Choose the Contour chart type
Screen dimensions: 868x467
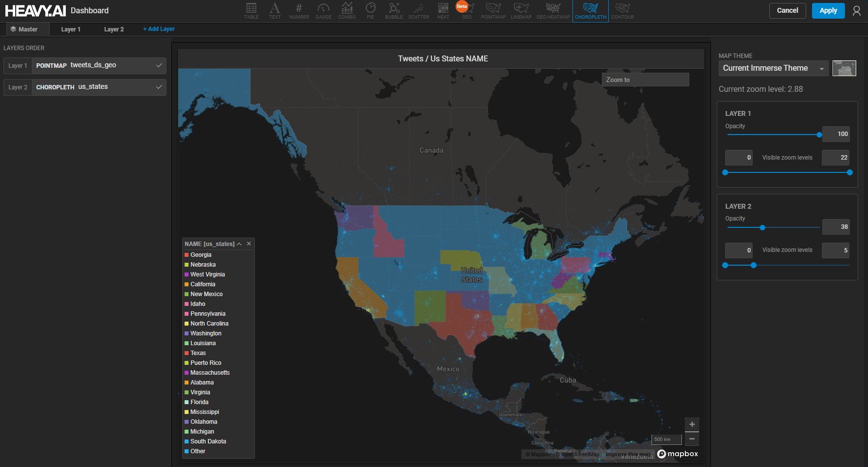622,10
